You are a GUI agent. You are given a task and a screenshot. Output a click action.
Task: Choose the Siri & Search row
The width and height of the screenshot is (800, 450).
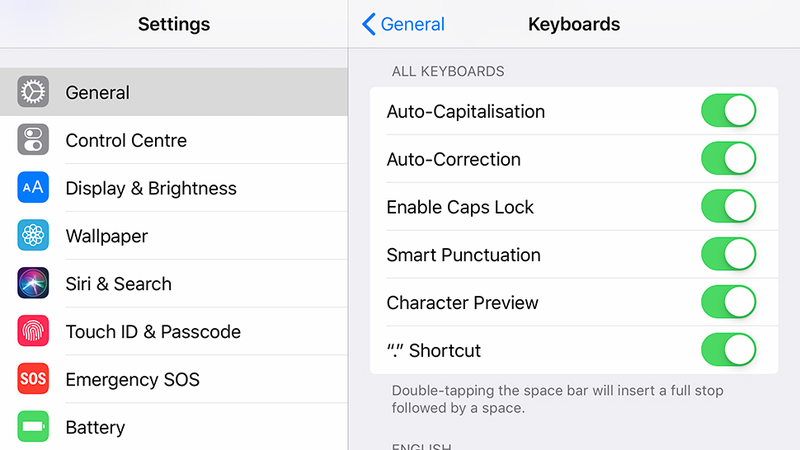click(x=173, y=284)
